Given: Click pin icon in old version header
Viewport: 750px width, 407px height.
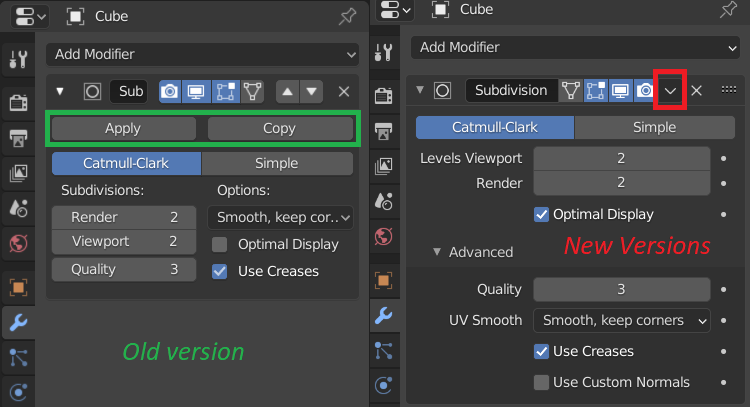Looking at the screenshot, I should point(347,16).
